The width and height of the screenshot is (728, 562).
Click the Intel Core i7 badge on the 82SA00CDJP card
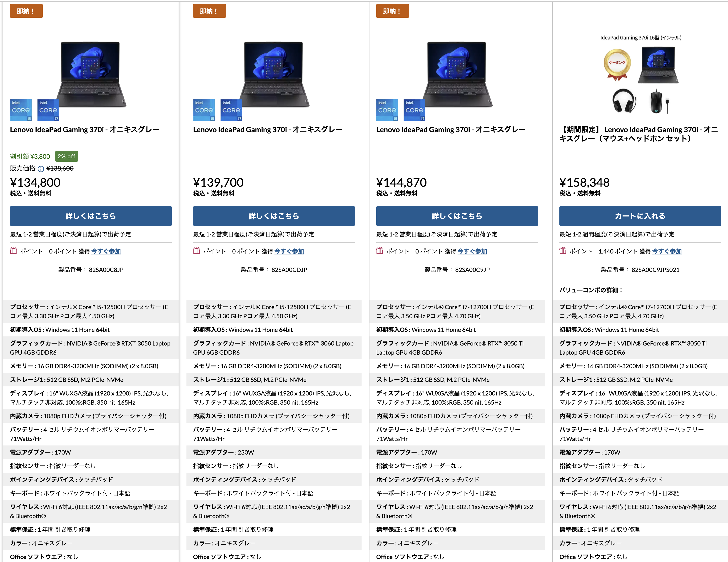231,110
